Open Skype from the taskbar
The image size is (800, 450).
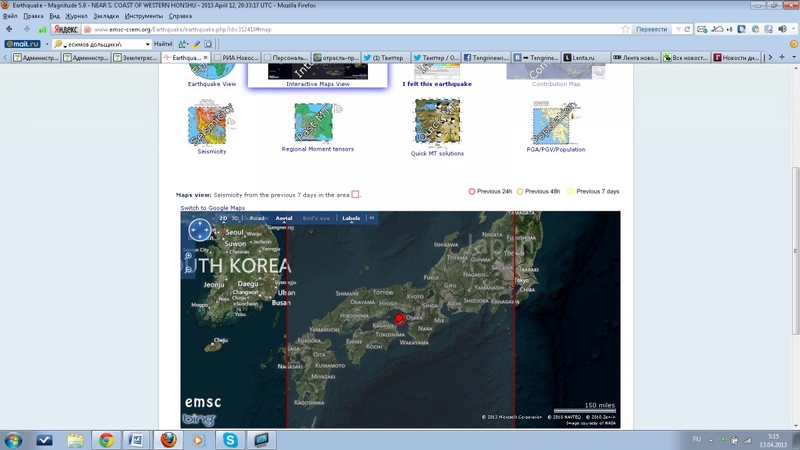coord(230,439)
